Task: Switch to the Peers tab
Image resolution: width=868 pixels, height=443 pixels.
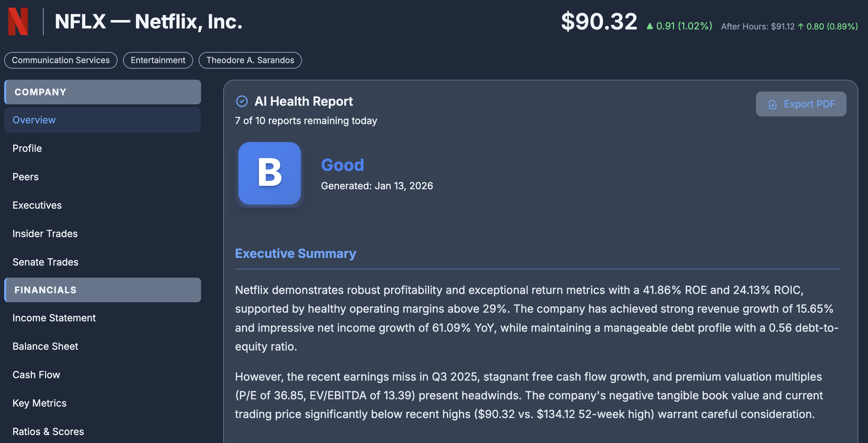Action: [x=25, y=177]
